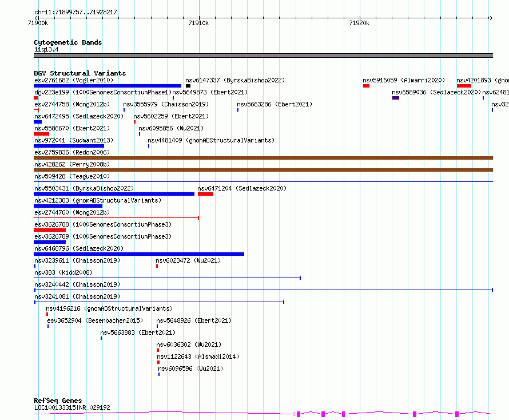Click nsv972041 (Sudmant2013) label
This screenshot has width=509, height=420.
[74, 140]
